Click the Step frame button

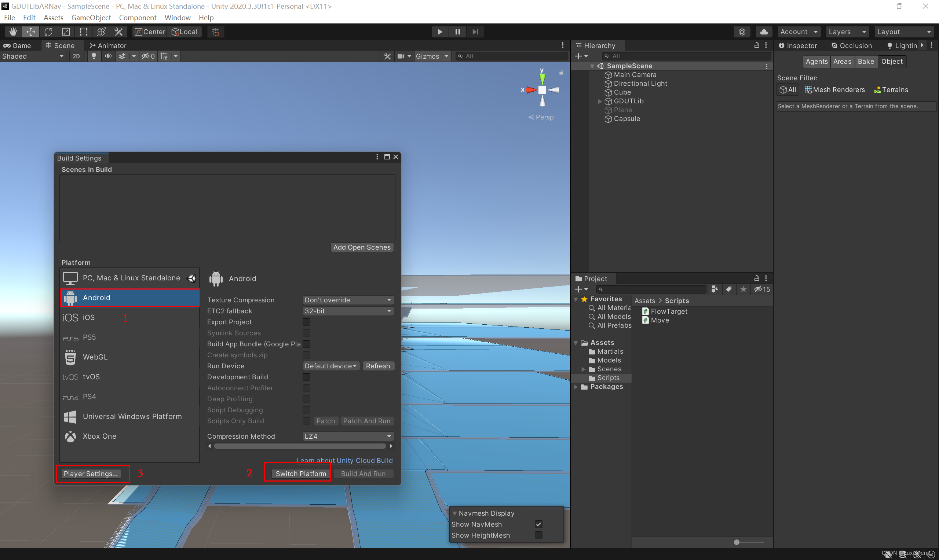pyautogui.click(x=475, y=32)
